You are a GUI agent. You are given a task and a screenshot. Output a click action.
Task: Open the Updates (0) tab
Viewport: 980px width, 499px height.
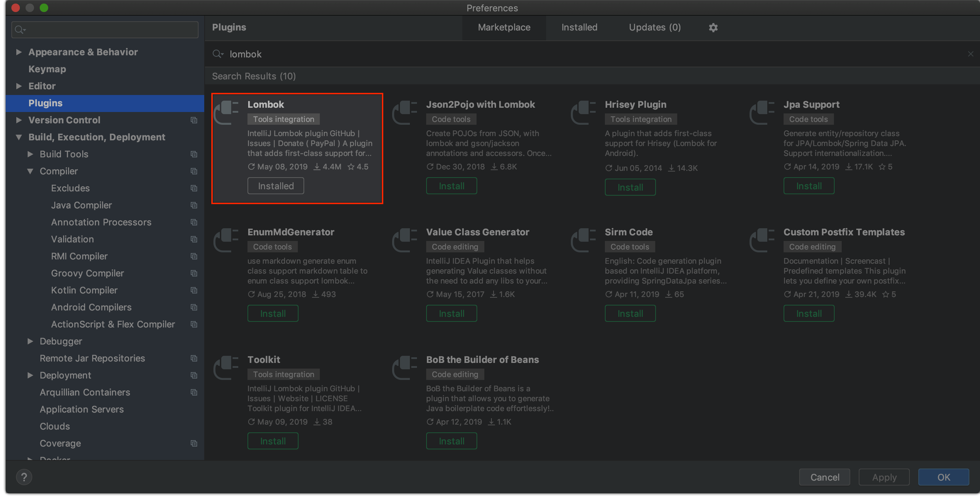pos(655,27)
